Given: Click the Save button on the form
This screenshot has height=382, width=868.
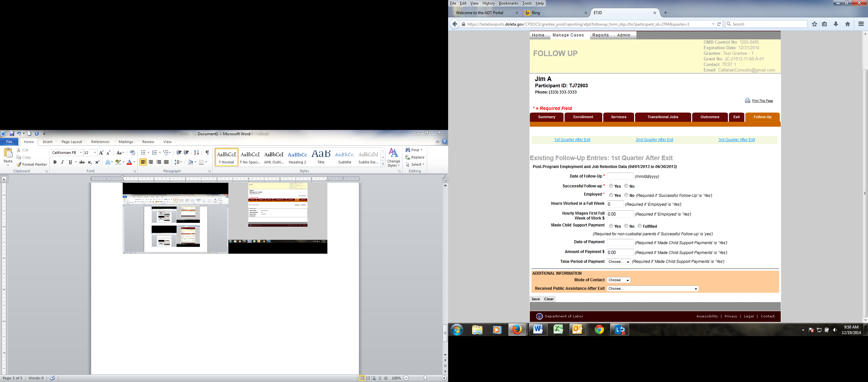Looking at the screenshot, I should (535, 299).
